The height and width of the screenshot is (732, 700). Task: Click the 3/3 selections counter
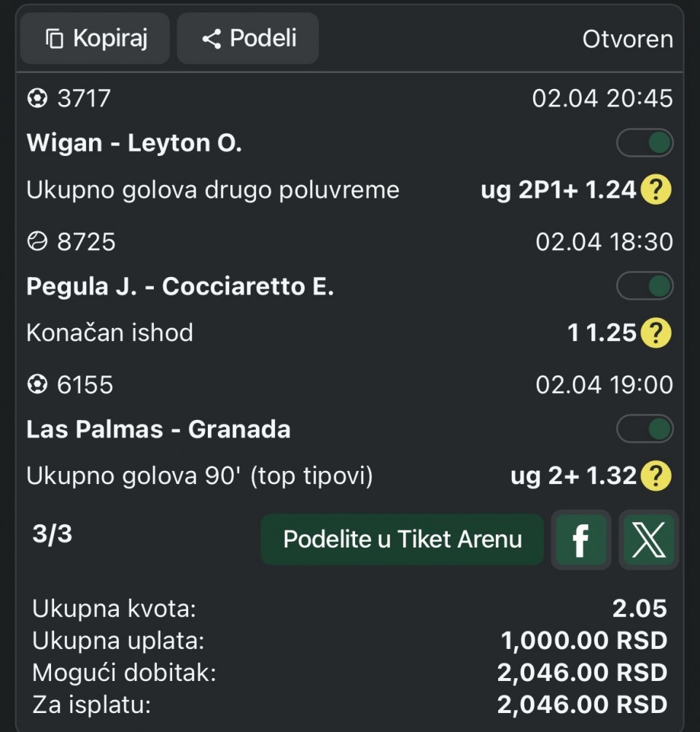[52, 534]
